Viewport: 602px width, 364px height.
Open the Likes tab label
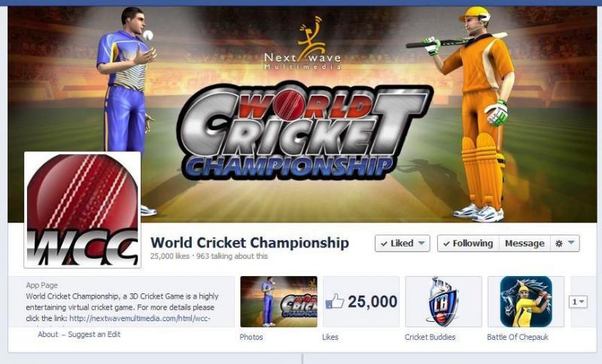[x=330, y=337]
